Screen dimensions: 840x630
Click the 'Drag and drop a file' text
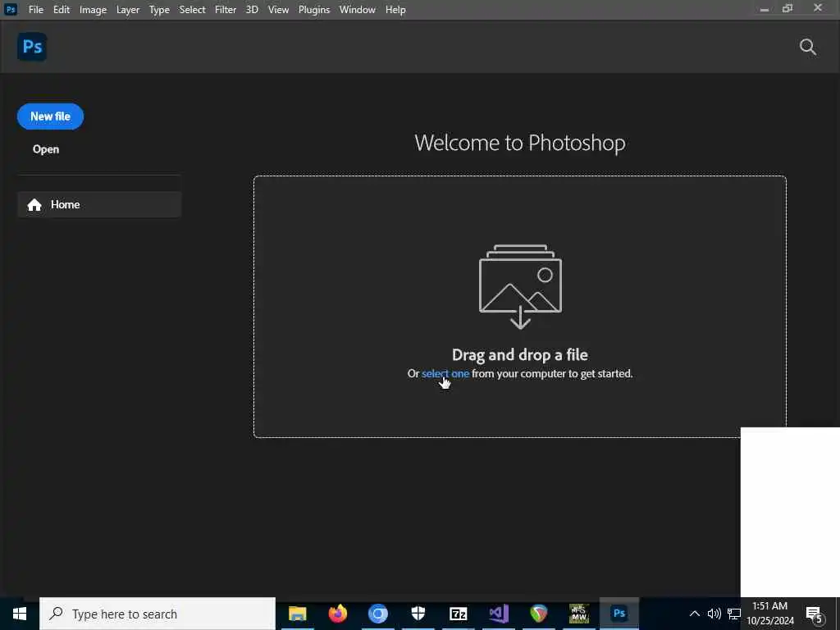click(520, 354)
